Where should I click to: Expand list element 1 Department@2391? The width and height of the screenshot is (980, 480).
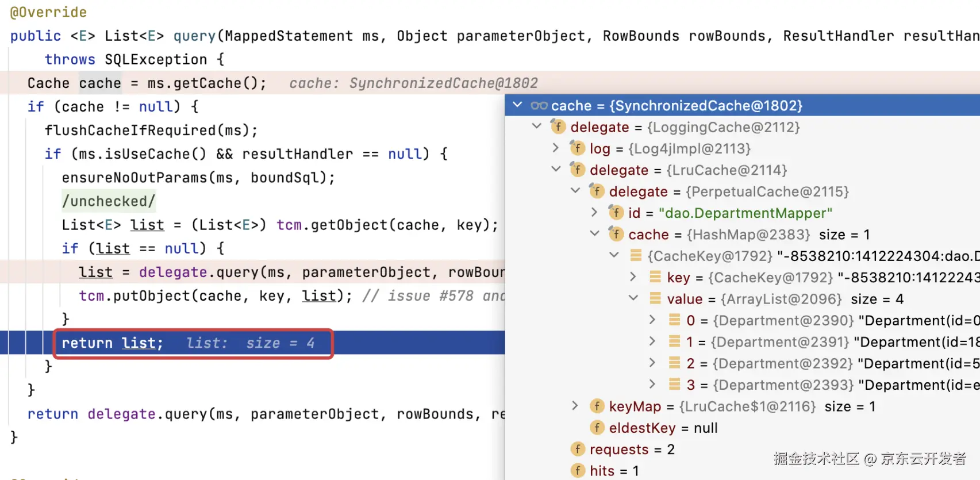point(652,341)
